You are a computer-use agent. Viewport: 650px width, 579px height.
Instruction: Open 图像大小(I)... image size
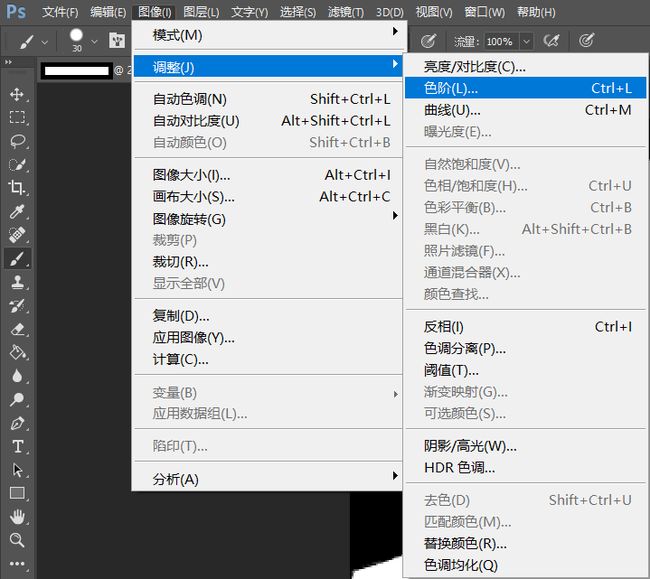268,175
